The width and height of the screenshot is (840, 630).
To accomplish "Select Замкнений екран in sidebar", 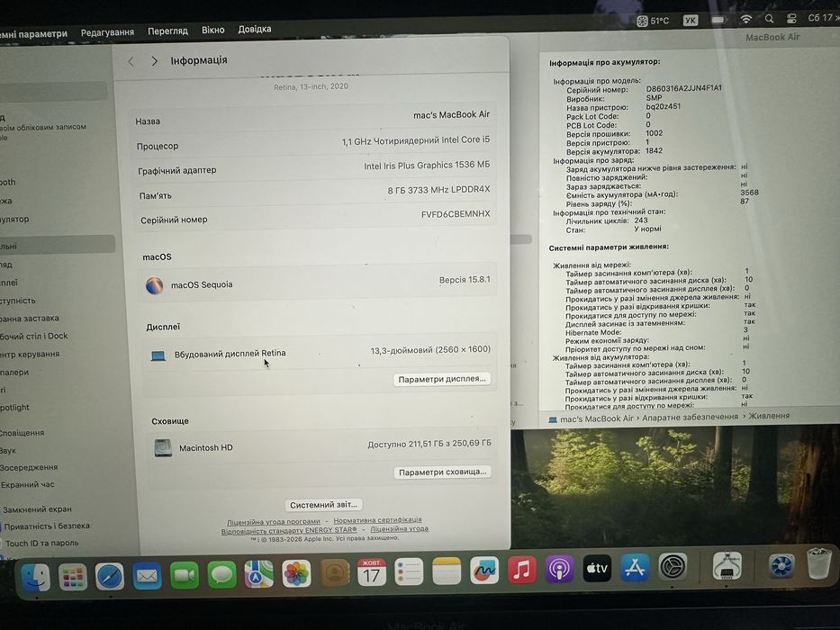I will pyautogui.click(x=37, y=509).
